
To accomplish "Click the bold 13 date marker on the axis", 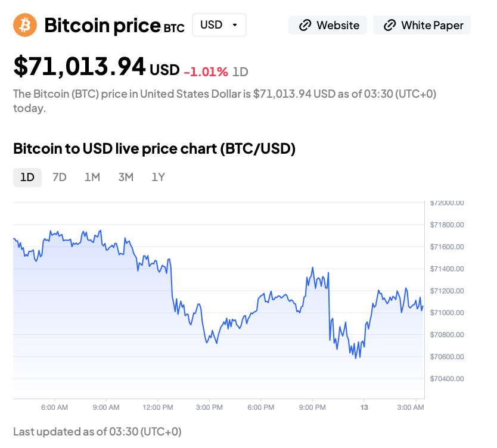I will (x=364, y=407).
